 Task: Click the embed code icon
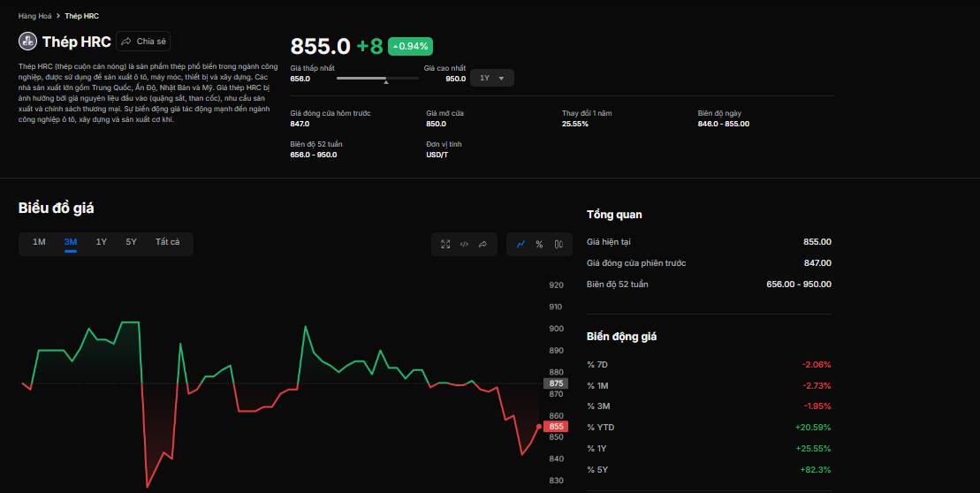pos(464,244)
